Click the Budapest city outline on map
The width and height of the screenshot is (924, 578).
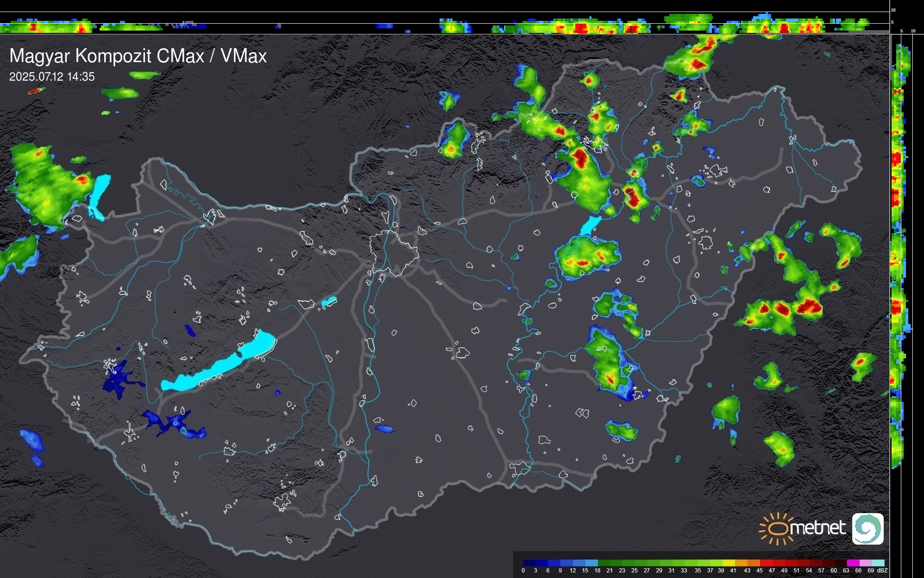(x=394, y=253)
